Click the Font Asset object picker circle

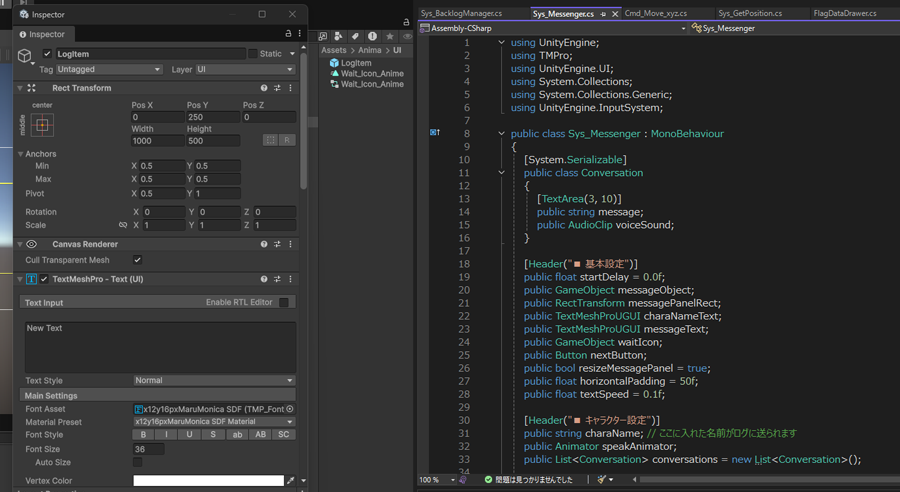tap(290, 409)
